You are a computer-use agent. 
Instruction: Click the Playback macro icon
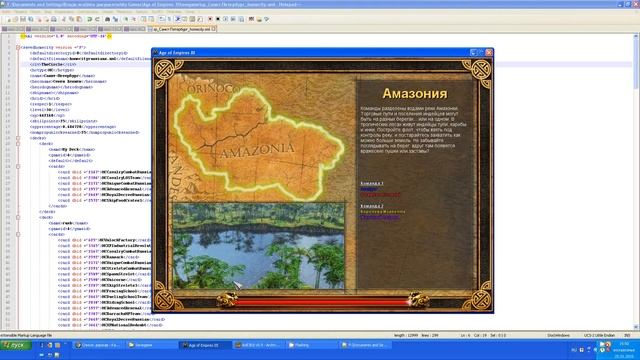[x=225, y=19]
